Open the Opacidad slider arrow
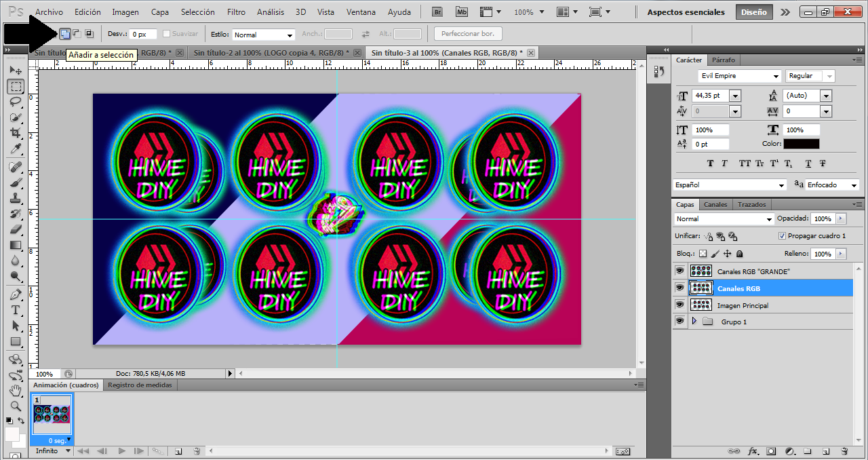The height and width of the screenshot is (460, 868). (x=842, y=218)
